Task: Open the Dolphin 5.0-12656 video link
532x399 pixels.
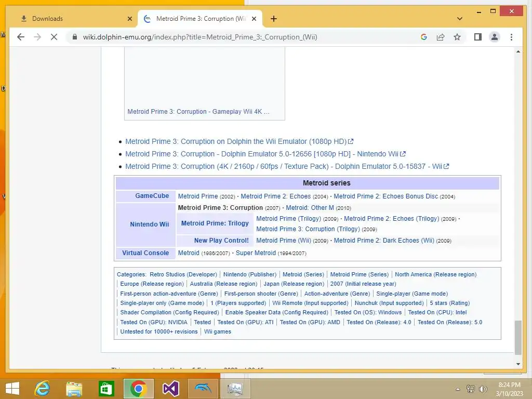Action: tap(265, 154)
